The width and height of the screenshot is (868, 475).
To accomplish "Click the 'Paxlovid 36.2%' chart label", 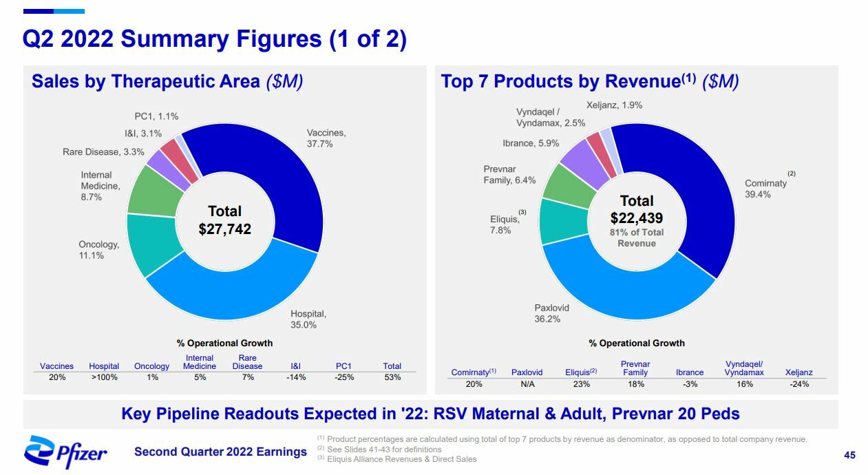I will [x=551, y=313].
